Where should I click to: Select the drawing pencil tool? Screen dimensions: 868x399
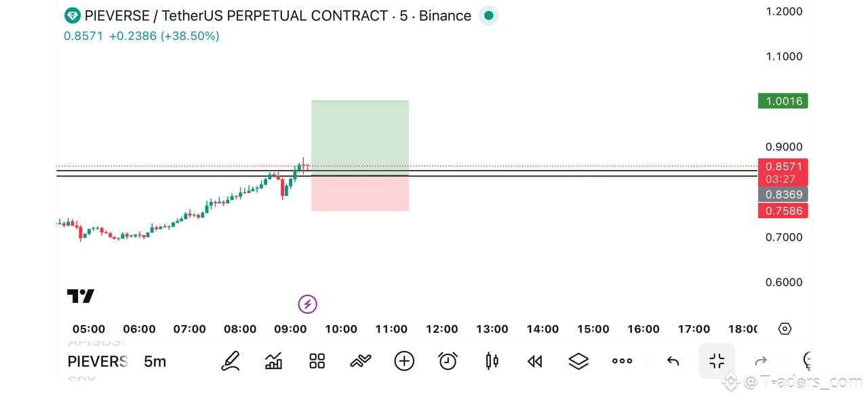(x=231, y=361)
